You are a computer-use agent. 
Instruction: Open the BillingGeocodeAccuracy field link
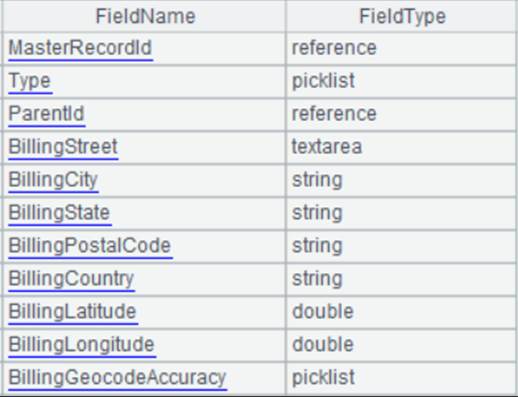tap(118, 378)
